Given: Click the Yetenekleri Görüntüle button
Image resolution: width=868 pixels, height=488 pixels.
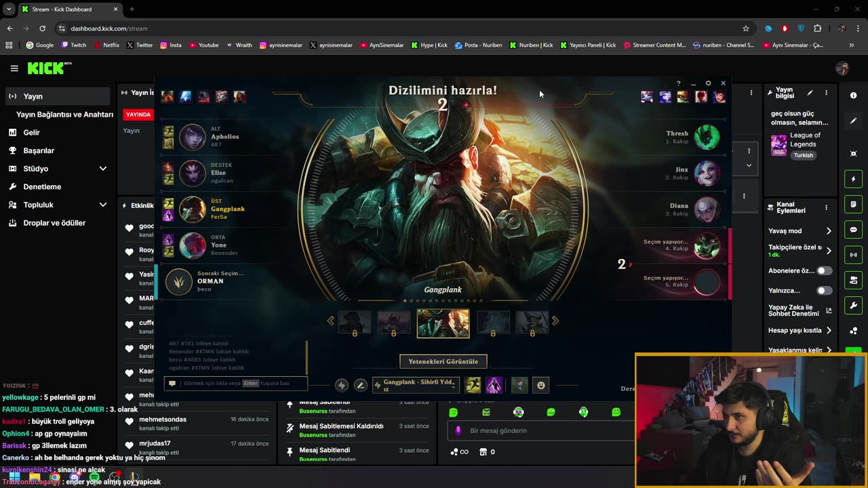Looking at the screenshot, I should coord(443,361).
